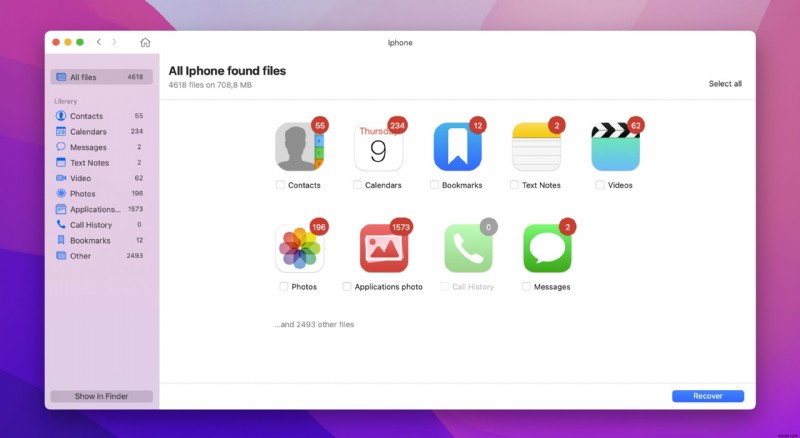Click the Home icon in the toolbar
This screenshot has width=800, height=438.
(145, 42)
